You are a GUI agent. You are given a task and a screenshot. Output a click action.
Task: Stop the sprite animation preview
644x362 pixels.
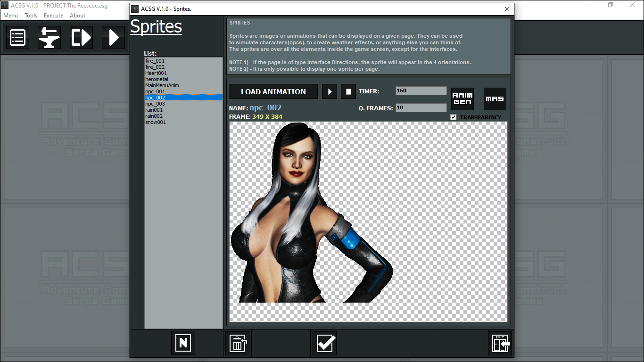[348, 91]
